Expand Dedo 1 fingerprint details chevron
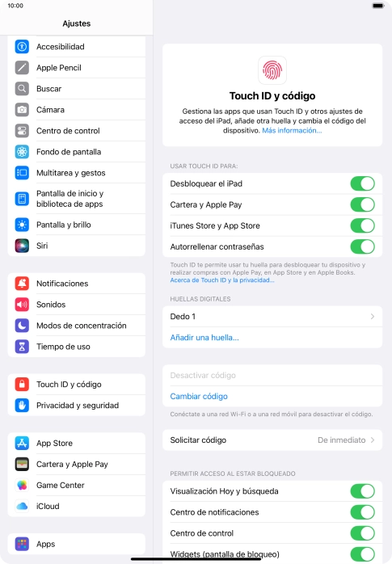The image size is (392, 564). [x=373, y=317]
